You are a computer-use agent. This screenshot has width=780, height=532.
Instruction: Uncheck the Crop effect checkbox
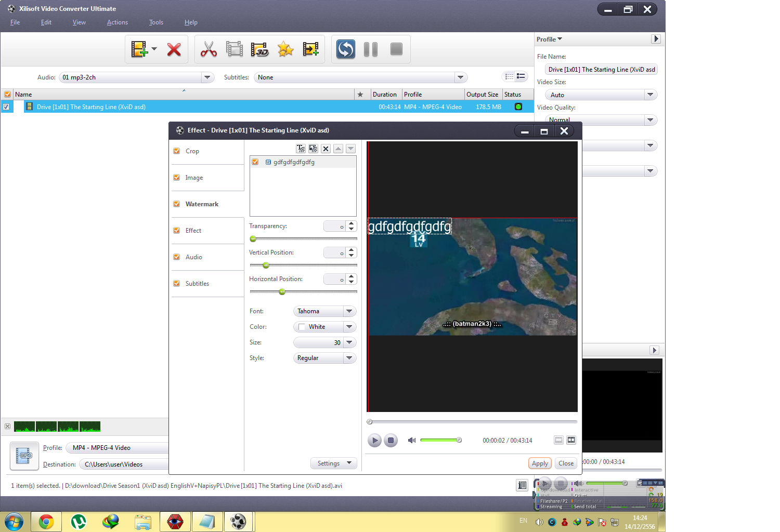pyautogui.click(x=177, y=151)
